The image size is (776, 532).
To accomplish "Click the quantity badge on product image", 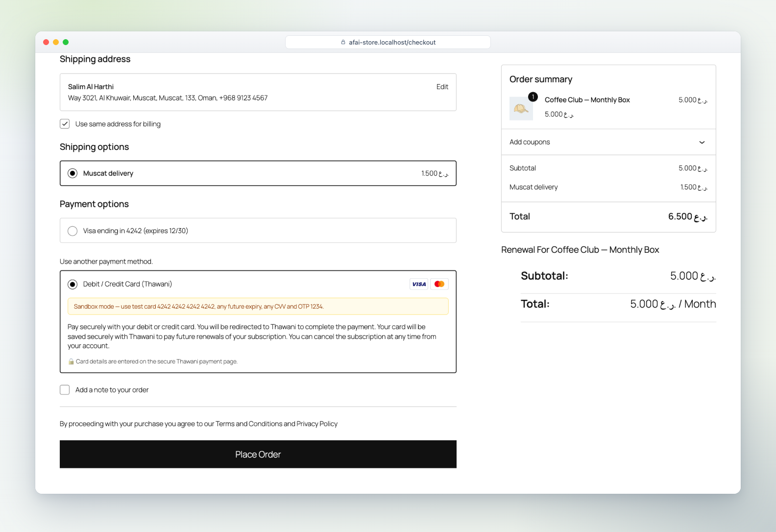I will (533, 97).
